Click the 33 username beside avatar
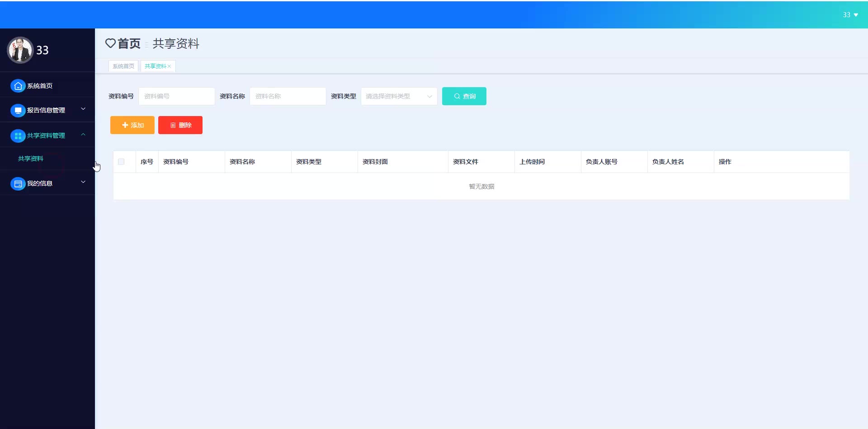The height and width of the screenshot is (429, 868). click(42, 50)
